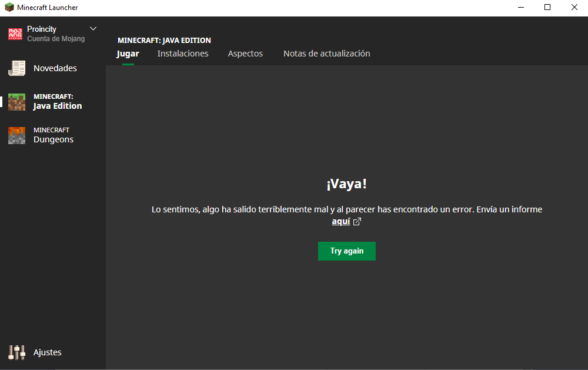Follow the 'aquí' report link
The image size is (588, 370).
point(341,221)
